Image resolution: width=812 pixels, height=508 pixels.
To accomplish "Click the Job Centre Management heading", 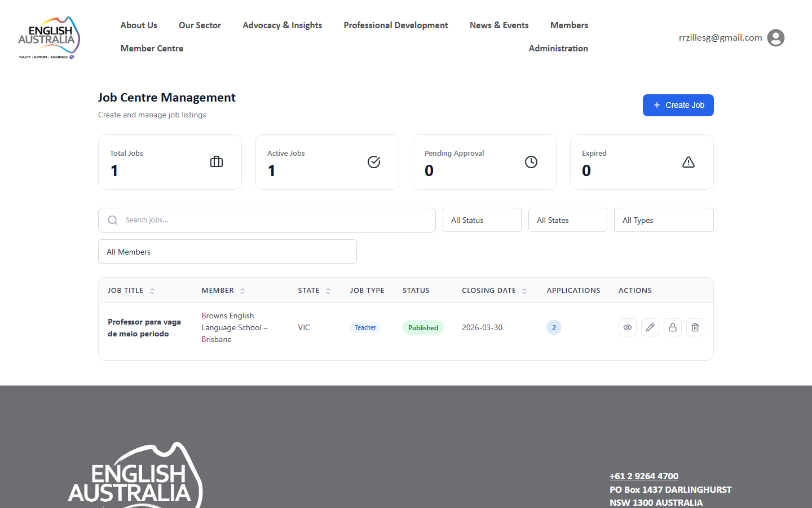I will (x=167, y=98).
